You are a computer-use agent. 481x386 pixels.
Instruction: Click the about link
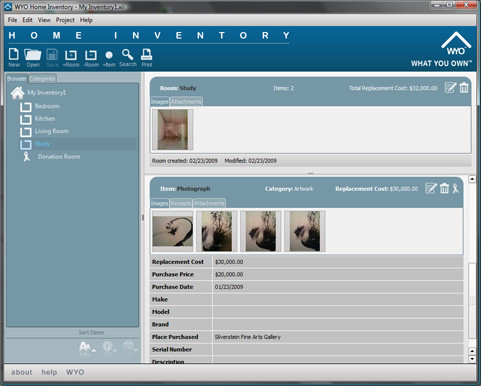tap(22, 372)
